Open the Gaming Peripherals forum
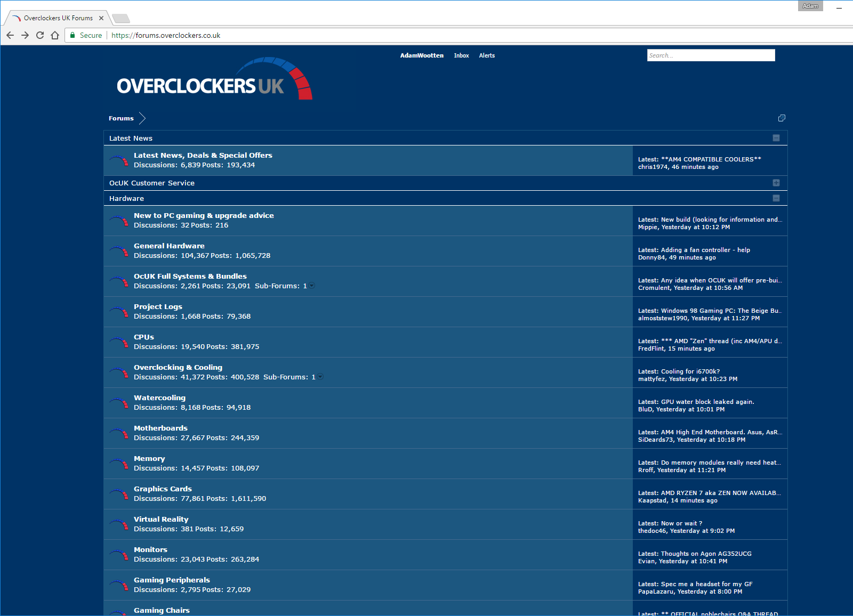Image resolution: width=853 pixels, height=616 pixels. pyautogui.click(x=172, y=580)
